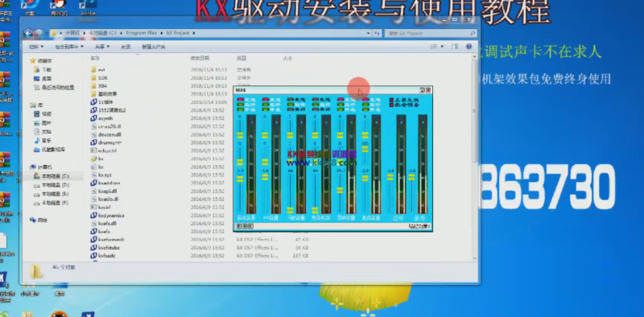Click the first small button at mixer bottom-left

click(x=239, y=226)
